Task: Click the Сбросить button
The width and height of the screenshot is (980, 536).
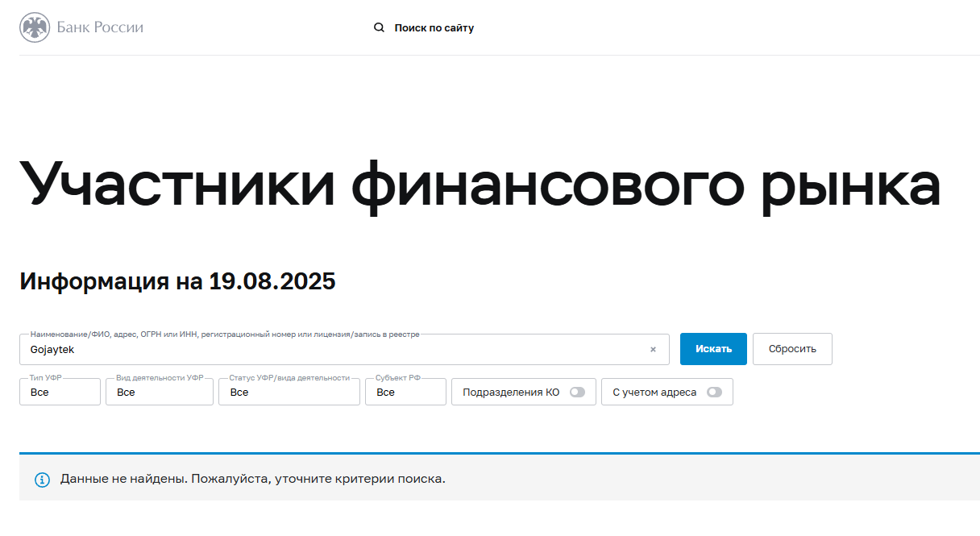Action: click(x=792, y=349)
